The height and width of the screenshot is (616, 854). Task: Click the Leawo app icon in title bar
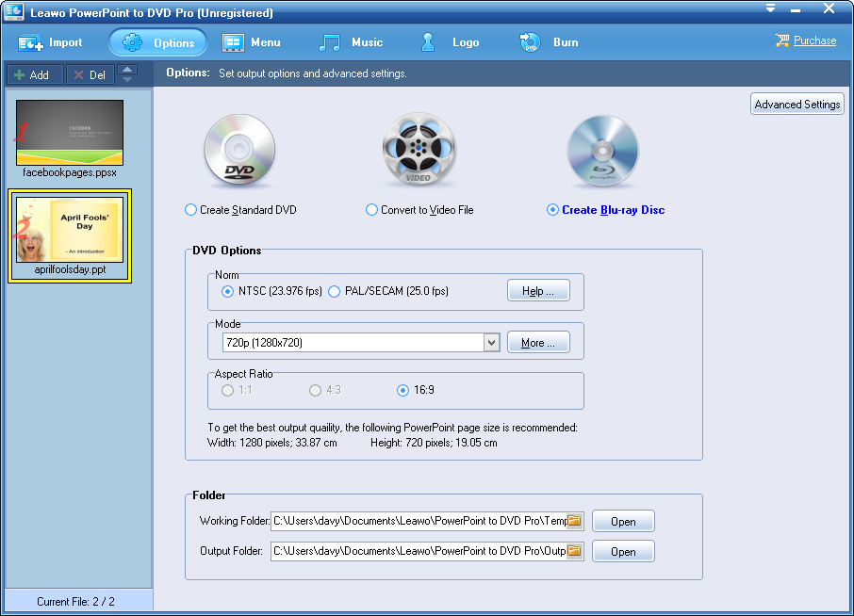(13, 12)
